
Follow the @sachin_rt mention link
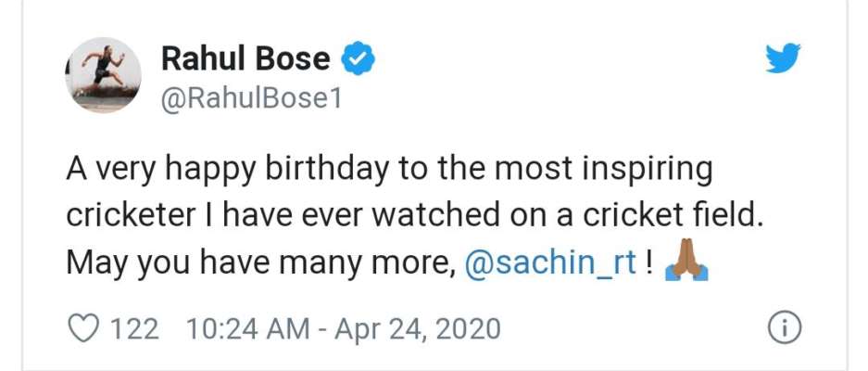pos(551,262)
